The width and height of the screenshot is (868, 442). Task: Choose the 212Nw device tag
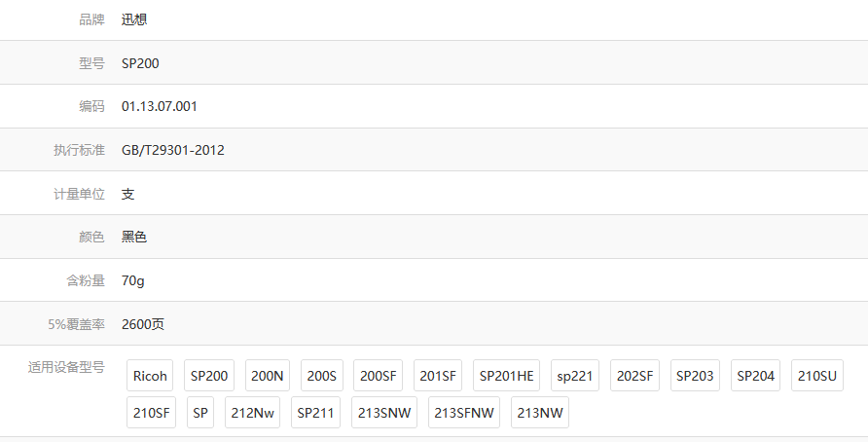(252, 413)
